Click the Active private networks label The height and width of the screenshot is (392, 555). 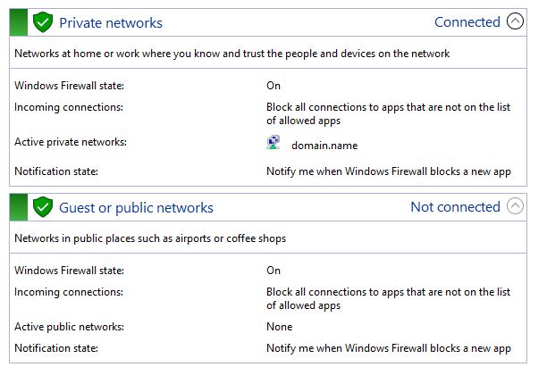[71, 142]
